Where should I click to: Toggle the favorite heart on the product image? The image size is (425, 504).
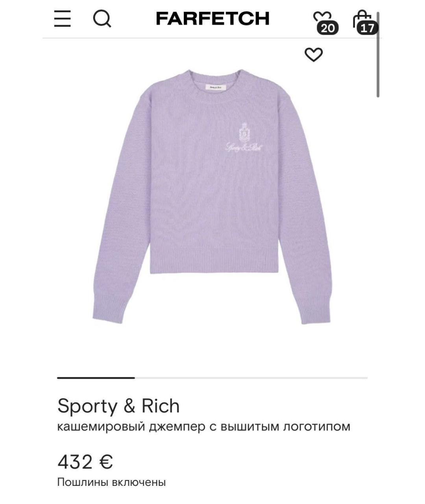click(314, 55)
